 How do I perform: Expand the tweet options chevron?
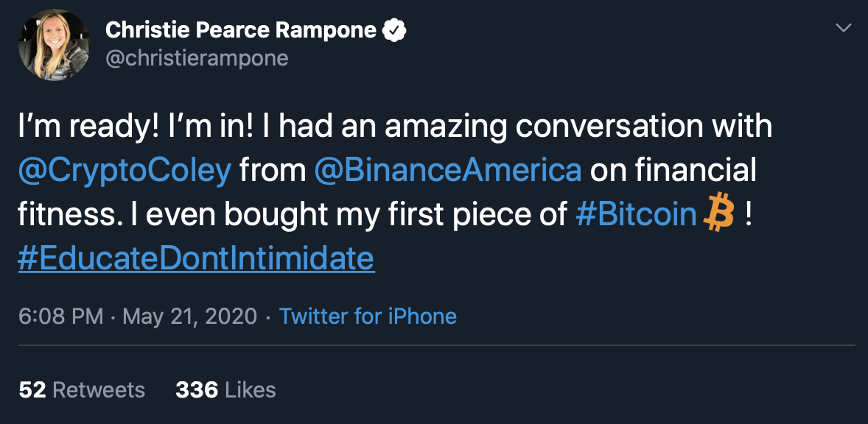843,28
